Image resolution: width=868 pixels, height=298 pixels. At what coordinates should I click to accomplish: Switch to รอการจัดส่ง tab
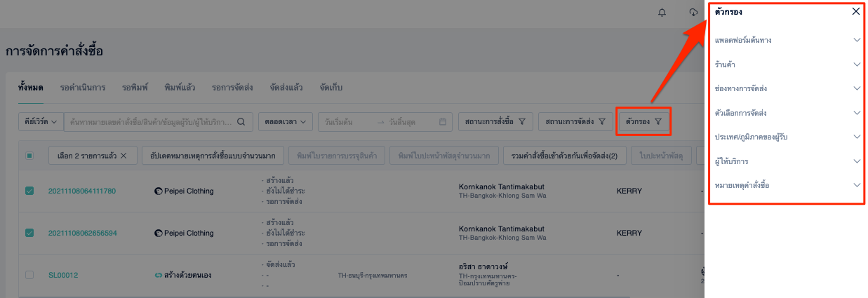pos(232,88)
